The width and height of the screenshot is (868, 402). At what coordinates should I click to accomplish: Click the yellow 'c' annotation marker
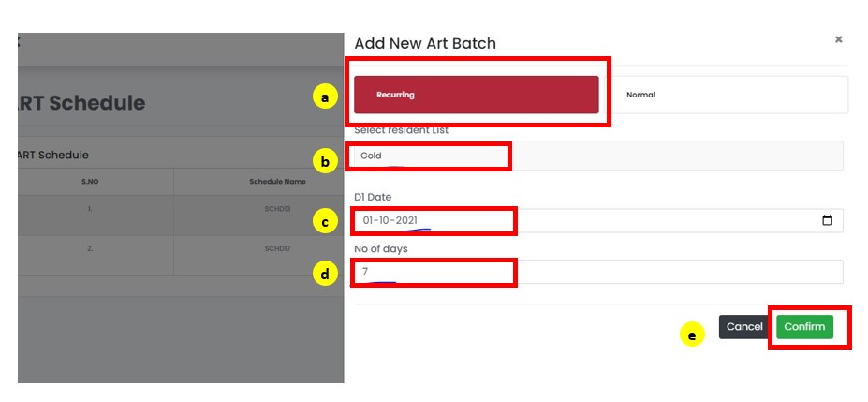click(x=324, y=222)
